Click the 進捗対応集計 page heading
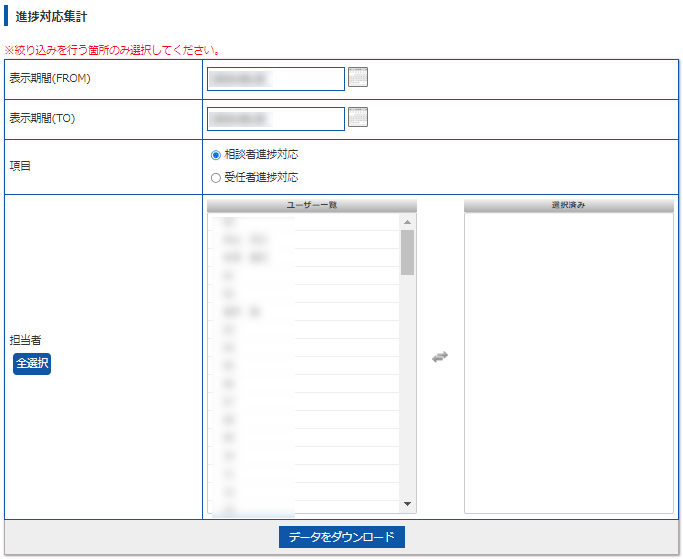Image resolution: width=683 pixels, height=559 pixels. pyautogui.click(x=58, y=17)
